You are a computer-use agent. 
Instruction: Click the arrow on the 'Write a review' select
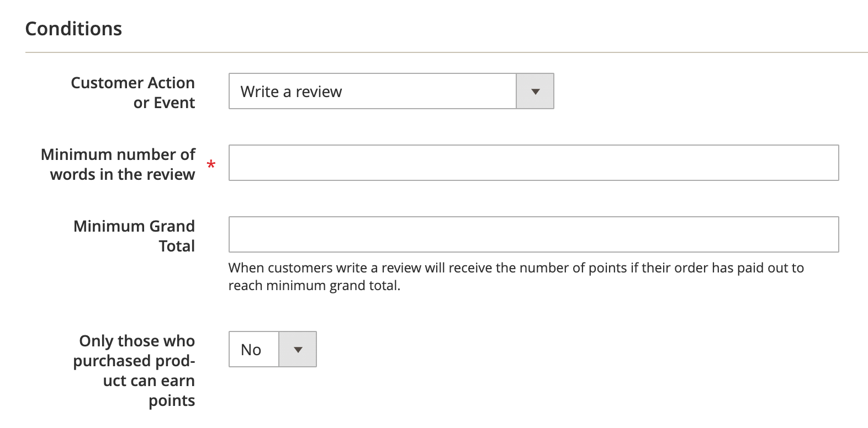tap(534, 92)
